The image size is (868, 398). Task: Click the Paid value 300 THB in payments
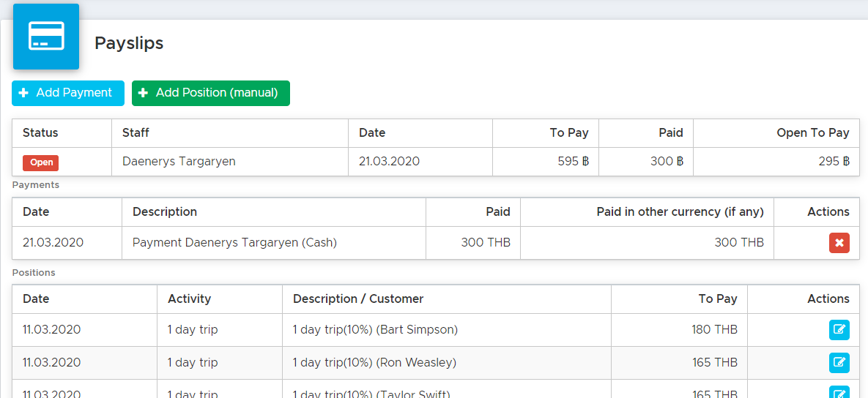tap(486, 242)
